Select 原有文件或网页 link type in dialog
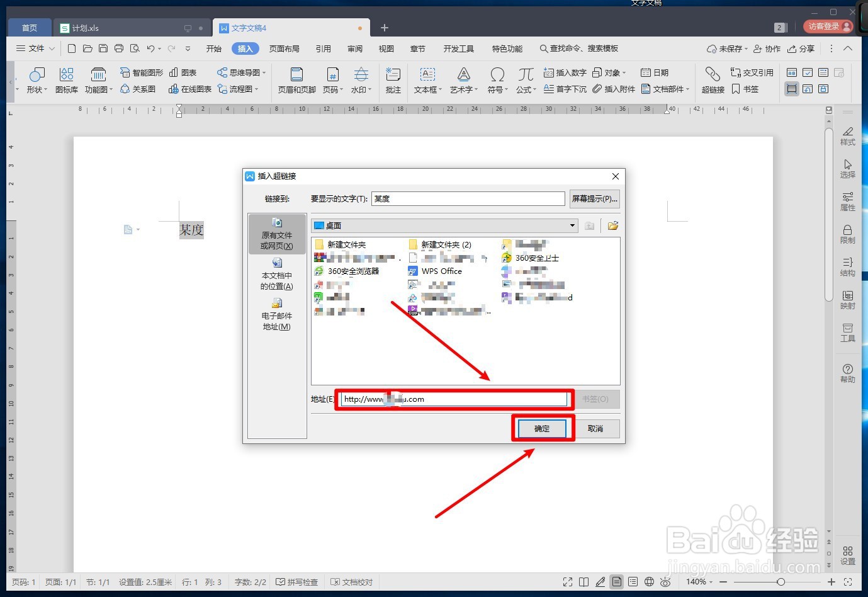868x597 pixels. (x=277, y=234)
